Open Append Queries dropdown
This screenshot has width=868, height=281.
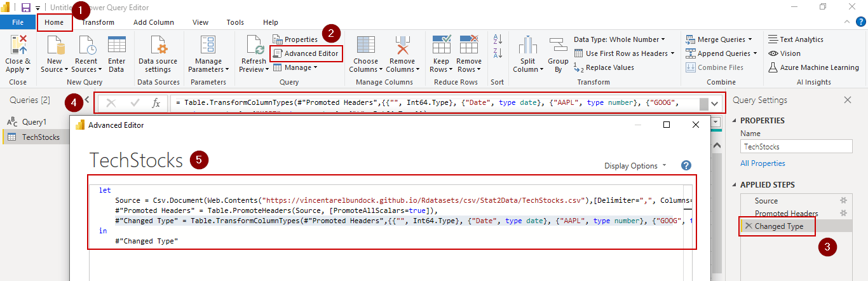(x=722, y=53)
